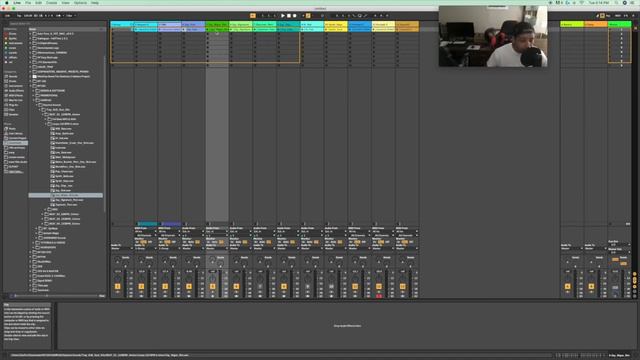
Task: Open the View menu
Action: point(65,2)
